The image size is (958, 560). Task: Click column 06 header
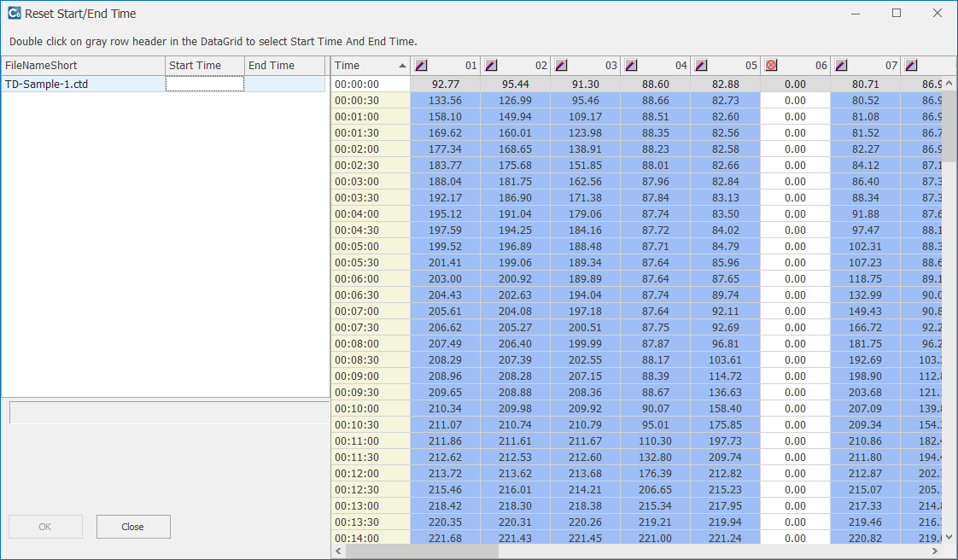pyautogui.click(x=796, y=66)
